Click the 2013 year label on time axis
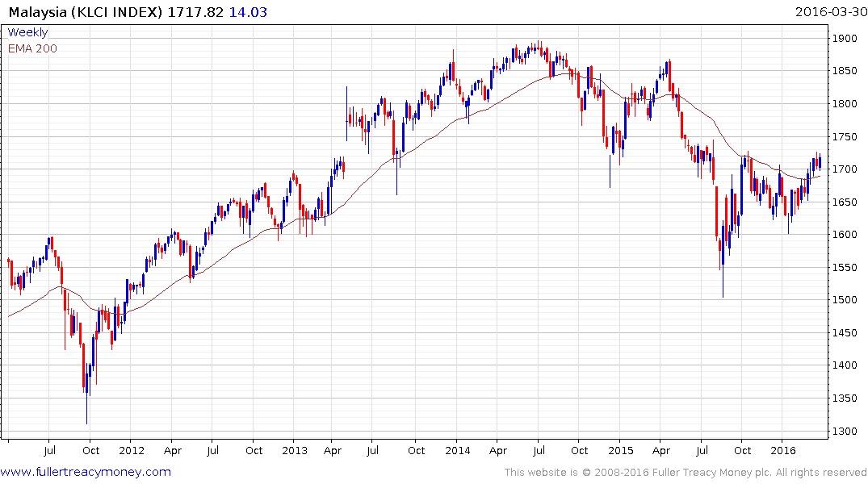The height and width of the screenshot is (484, 868). click(295, 450)
